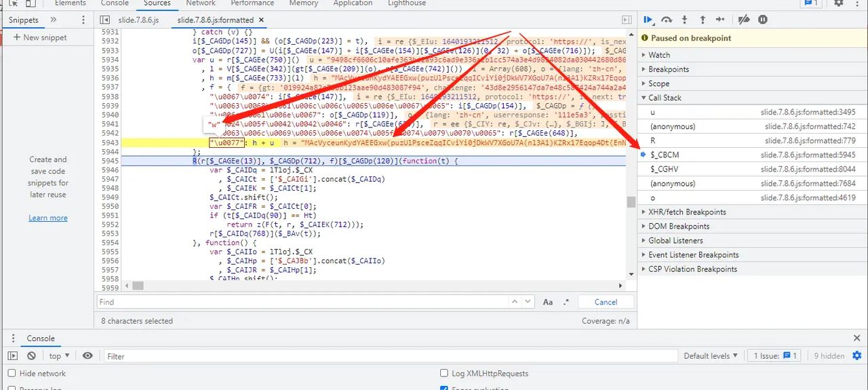Create a live expression with eye icon
The width and height of the screenshot is (868, 390).
[87, 356]
